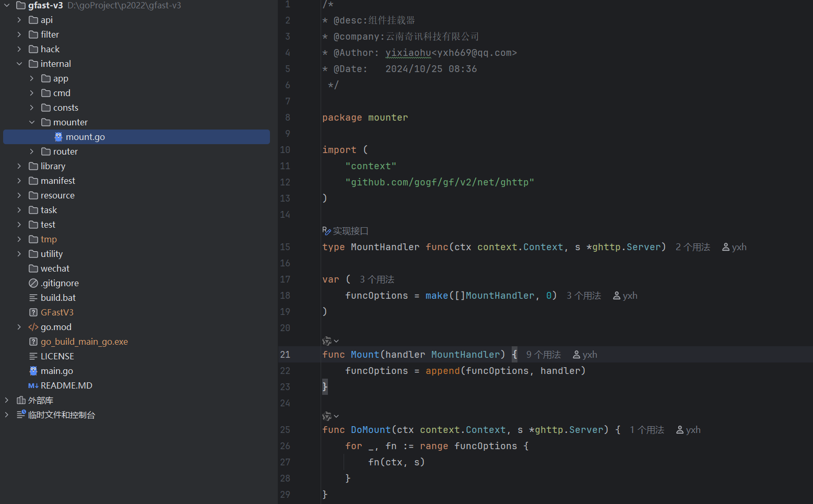Screen dimensions: 813x504
Task: Click the gfast-v3 project folder icon
Action: [x=21, y=5]
